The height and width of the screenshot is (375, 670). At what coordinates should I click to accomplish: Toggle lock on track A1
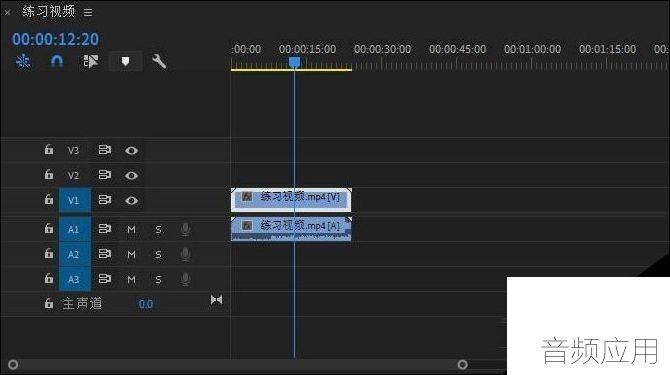(49, 229)
